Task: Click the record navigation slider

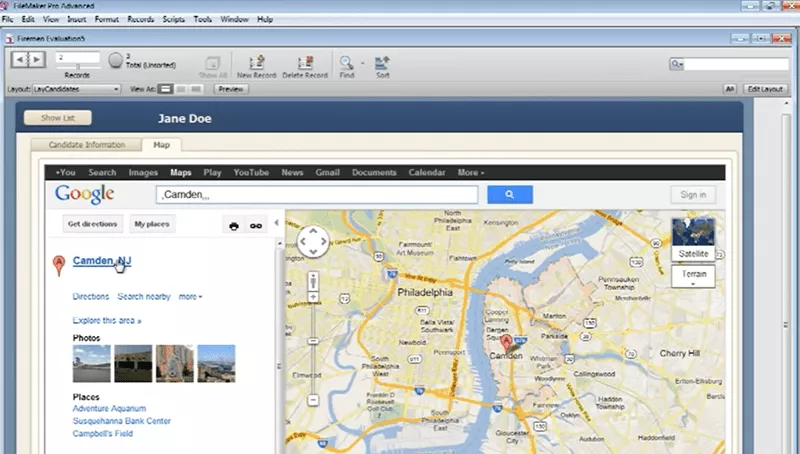Action: 78,66
